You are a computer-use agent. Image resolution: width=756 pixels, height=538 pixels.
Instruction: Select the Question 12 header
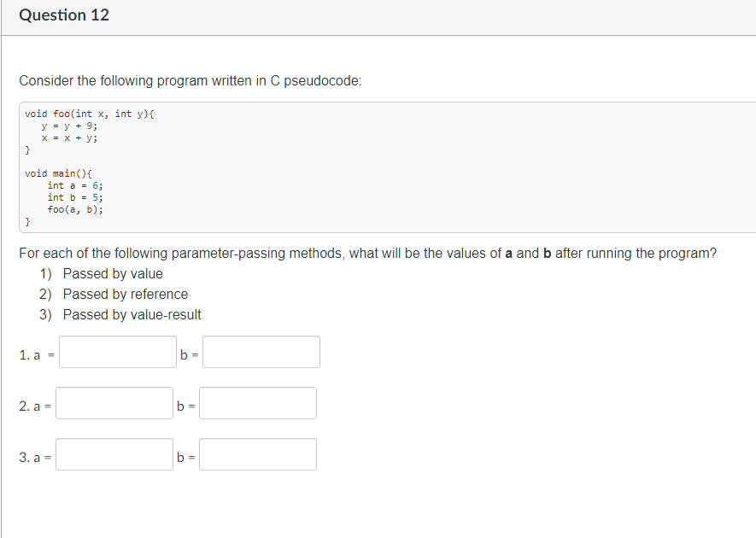(x=64, y=15)
